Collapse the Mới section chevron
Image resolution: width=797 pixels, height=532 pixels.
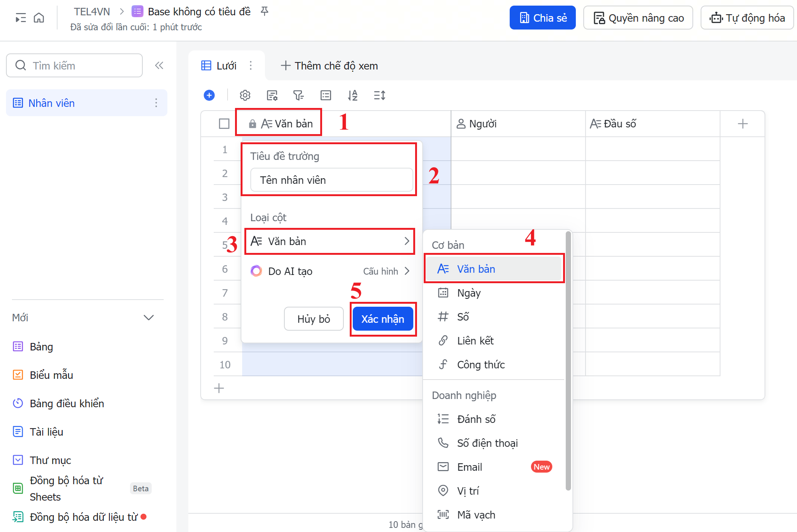click(149, 318)
